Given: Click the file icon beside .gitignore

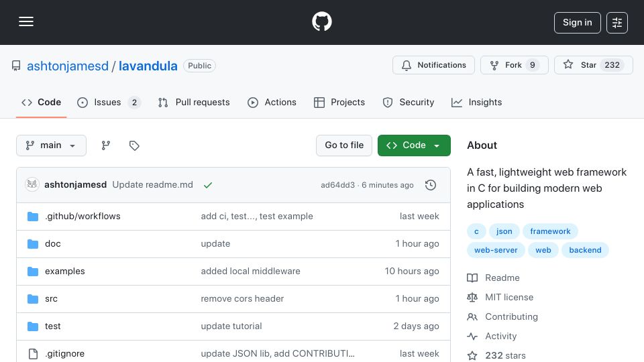Looking at the screenshot, I should pyautogui.click(x=33, y=354).
